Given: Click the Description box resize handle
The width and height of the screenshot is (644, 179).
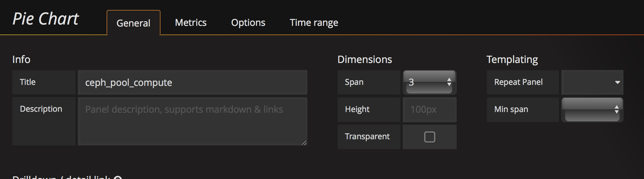Looking at the screenshot, I should (304, 143).
